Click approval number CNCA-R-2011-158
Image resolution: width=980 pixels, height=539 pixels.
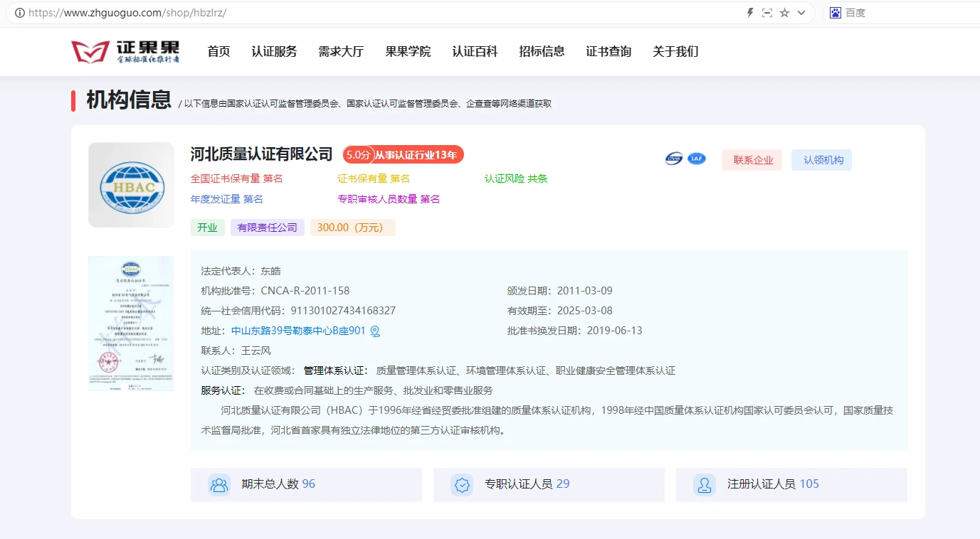pyautogui.click(x=305, y=291)
